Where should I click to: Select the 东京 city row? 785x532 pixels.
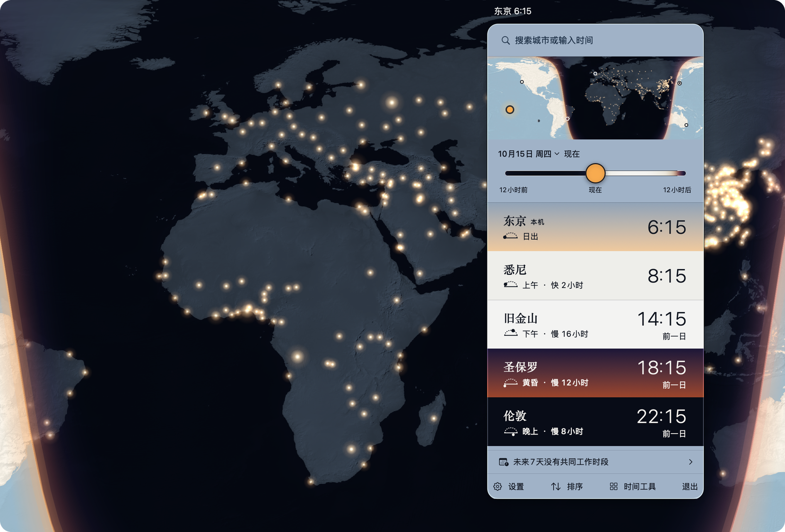point(595,227)
